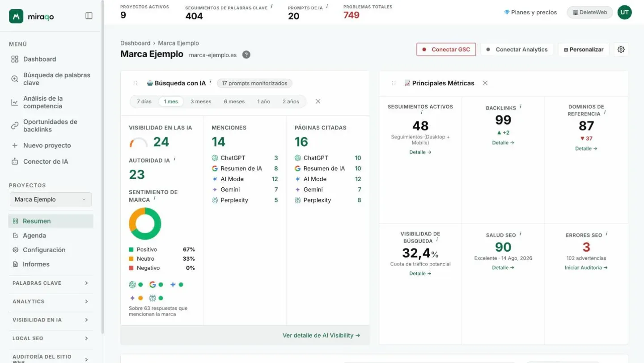This screenshot has width=644, height=363.
Task: Click AI Mode icon in Menciones list
Action: pyautogui.click(x=215, y=179)
